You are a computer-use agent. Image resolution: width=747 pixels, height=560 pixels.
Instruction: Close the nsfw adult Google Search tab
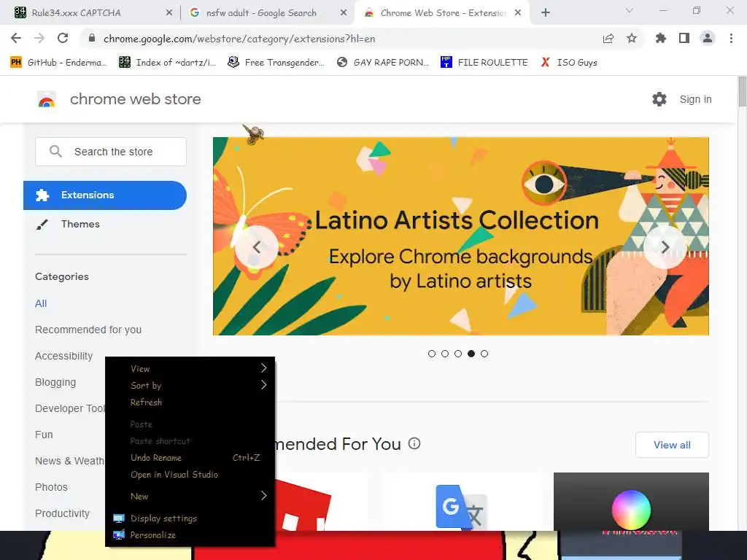344,13
